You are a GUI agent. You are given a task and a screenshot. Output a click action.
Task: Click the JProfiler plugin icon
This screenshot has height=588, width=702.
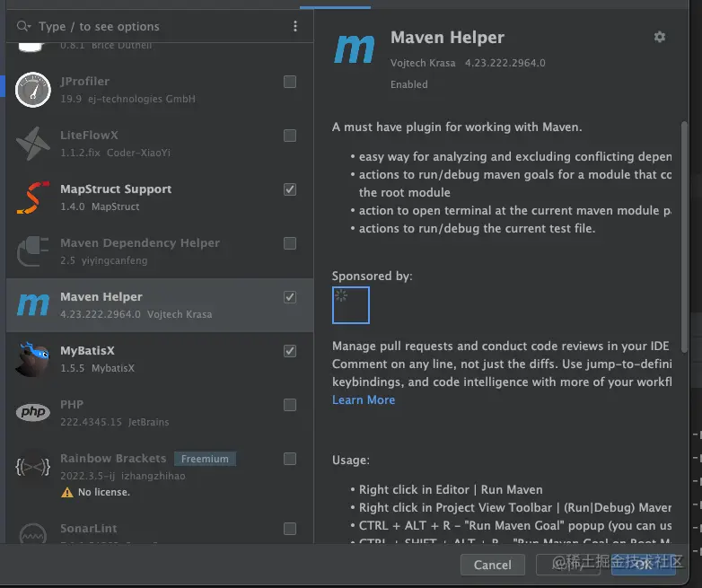[x=32, y=90]
